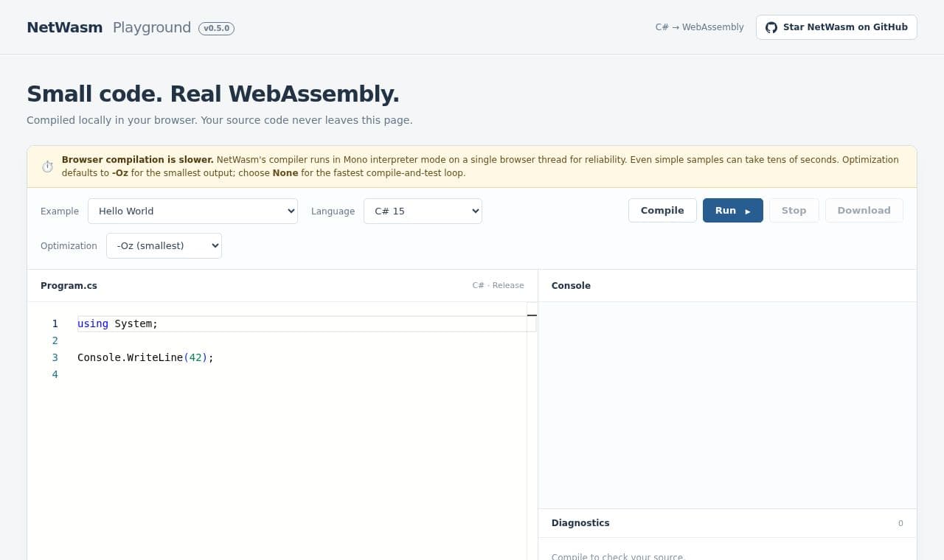The image size is (944, 560).
Task: Click the 'C# · Release' label
Action: tap(498, 286)
